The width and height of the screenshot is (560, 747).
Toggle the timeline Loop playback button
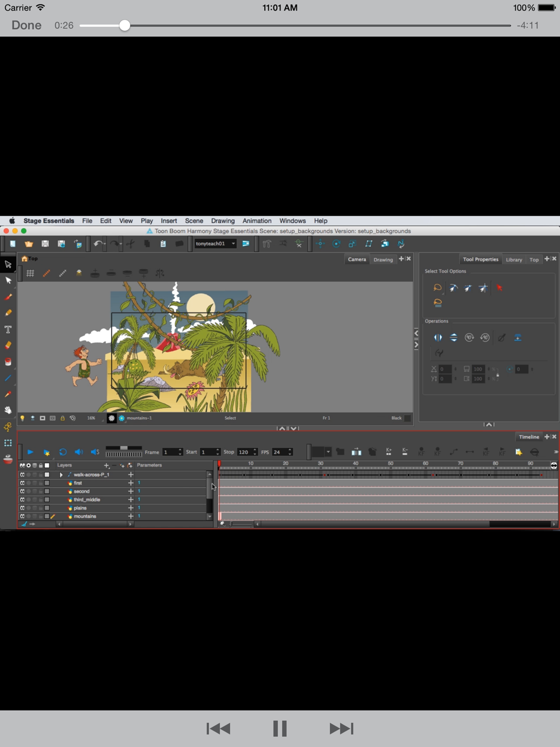[x=63, y=452]
